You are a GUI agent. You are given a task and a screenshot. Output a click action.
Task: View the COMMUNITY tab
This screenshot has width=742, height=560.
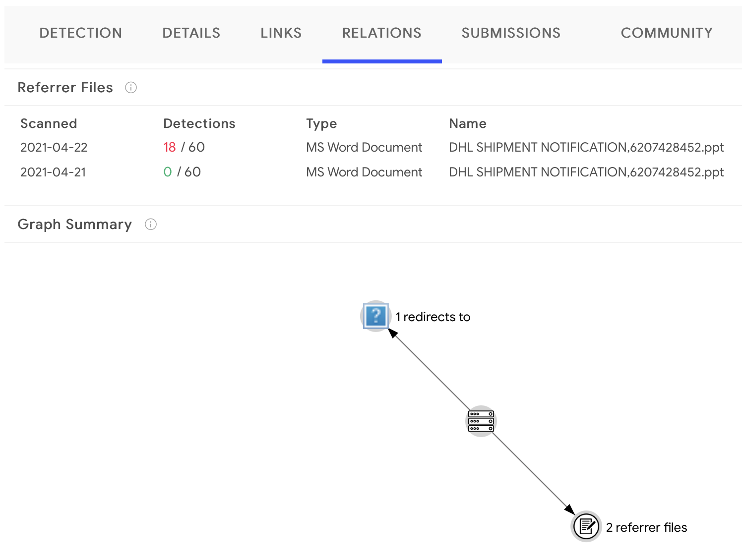(666, 33)
